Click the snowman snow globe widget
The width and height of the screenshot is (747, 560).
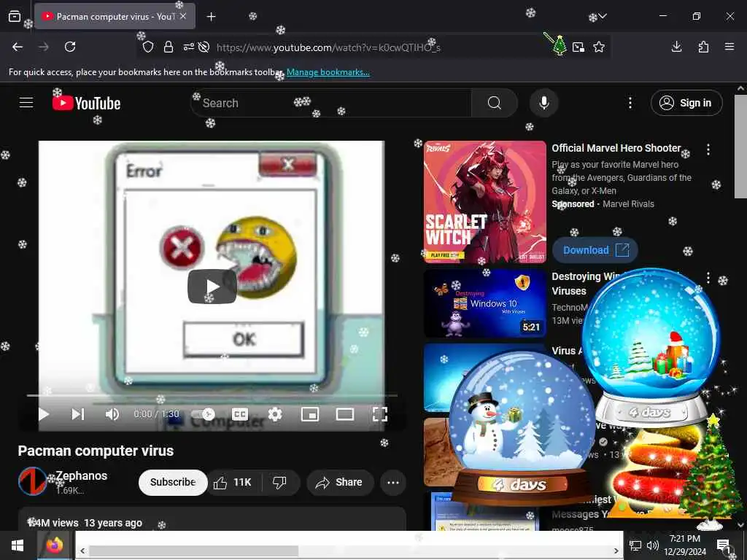point(521,427)
